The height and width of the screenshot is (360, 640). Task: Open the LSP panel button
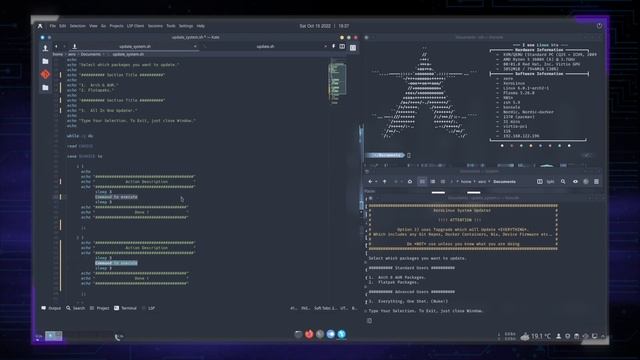click(x=149, y=308)
